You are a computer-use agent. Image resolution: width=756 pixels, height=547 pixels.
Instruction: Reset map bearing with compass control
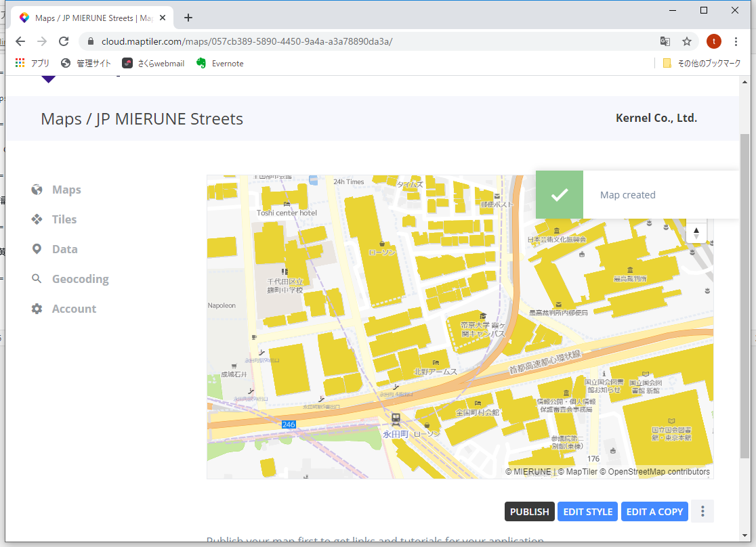pos(696,232)
